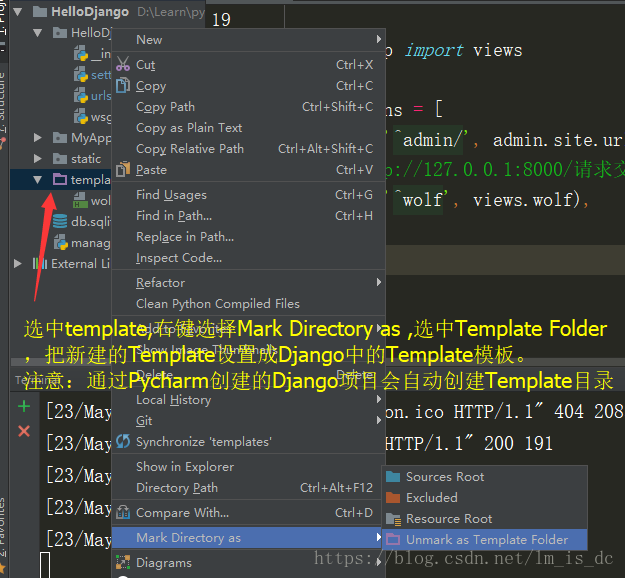Select Copy as Plain Text

pyautogui.click(x=248, y=128)
